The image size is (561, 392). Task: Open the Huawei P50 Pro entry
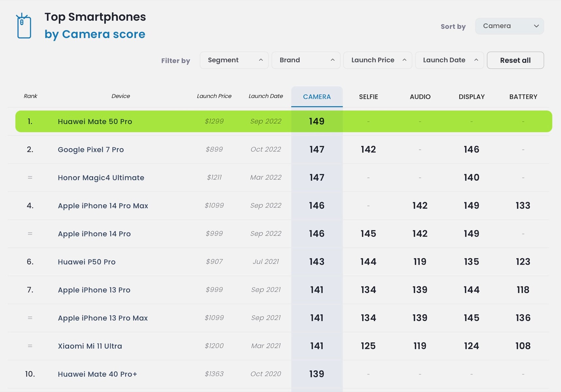87,262
